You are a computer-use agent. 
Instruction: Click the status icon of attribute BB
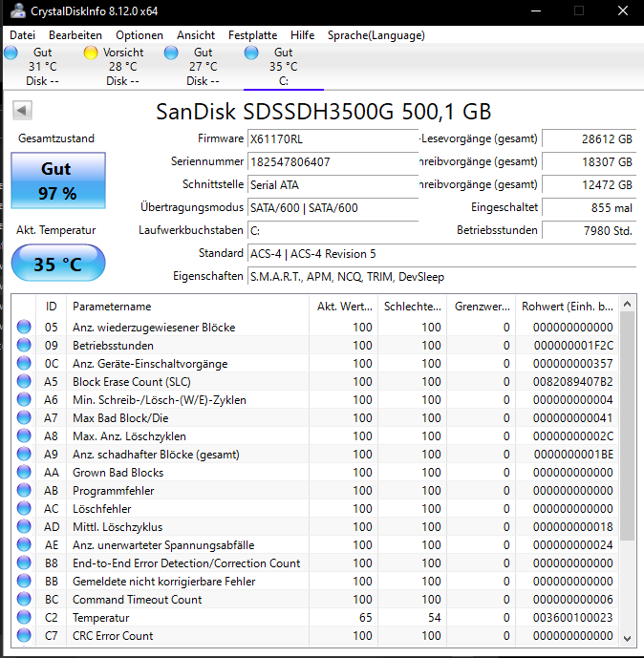24,582
